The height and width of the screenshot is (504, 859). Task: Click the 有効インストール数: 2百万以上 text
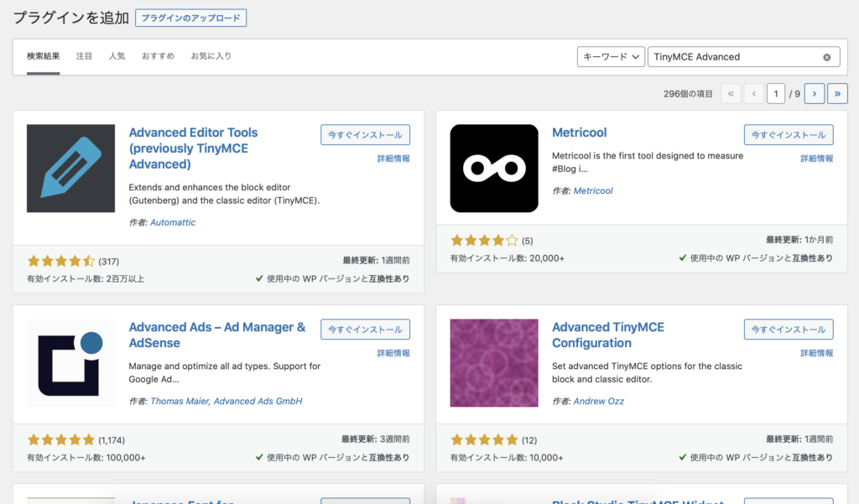click(86, 279)
